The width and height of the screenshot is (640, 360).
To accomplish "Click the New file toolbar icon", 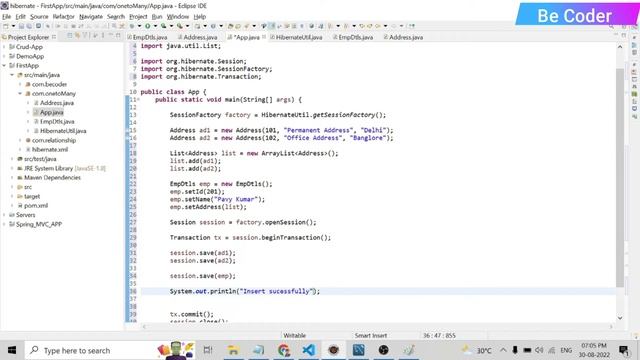I will [x=6, y=26].
